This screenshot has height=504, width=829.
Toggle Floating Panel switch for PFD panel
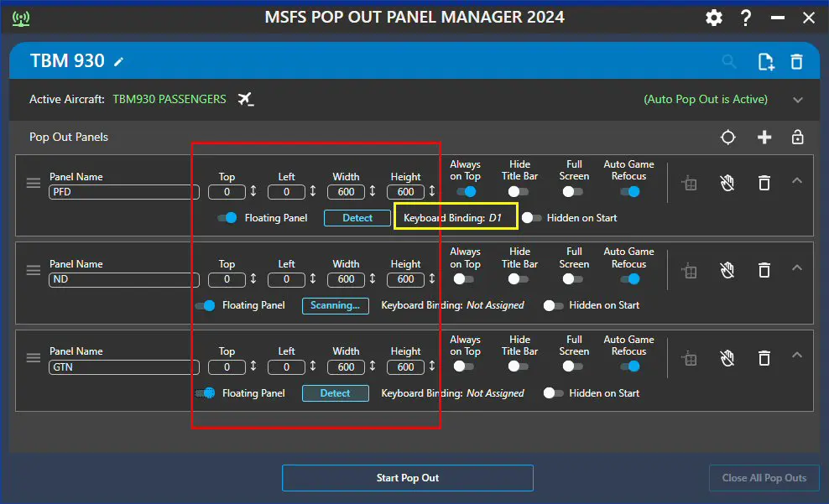coord(227,218)
